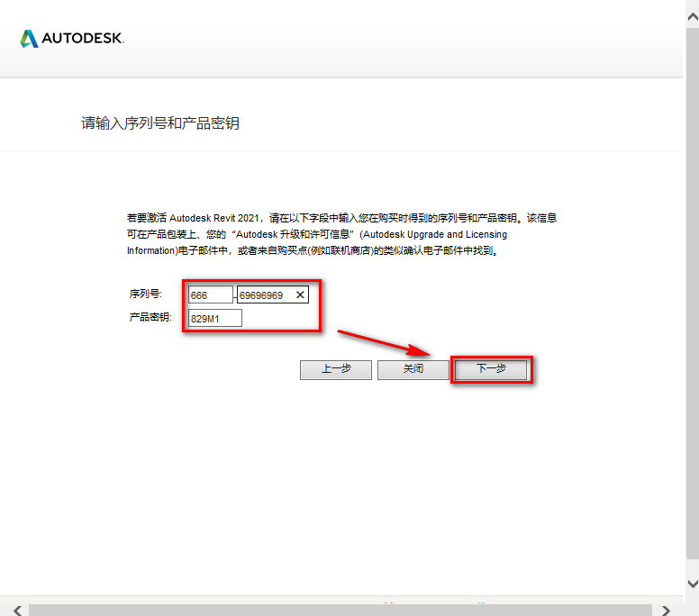Image resolution: width=699 pixels, height=616 pixels.
Task: Click the vertical scrollbar thumb
Action: tap(692, 270)
